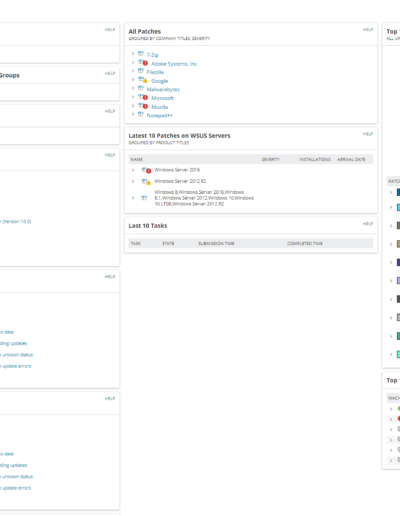Click the green legend swatch
The image size is (400, 516).
point(398,336)
